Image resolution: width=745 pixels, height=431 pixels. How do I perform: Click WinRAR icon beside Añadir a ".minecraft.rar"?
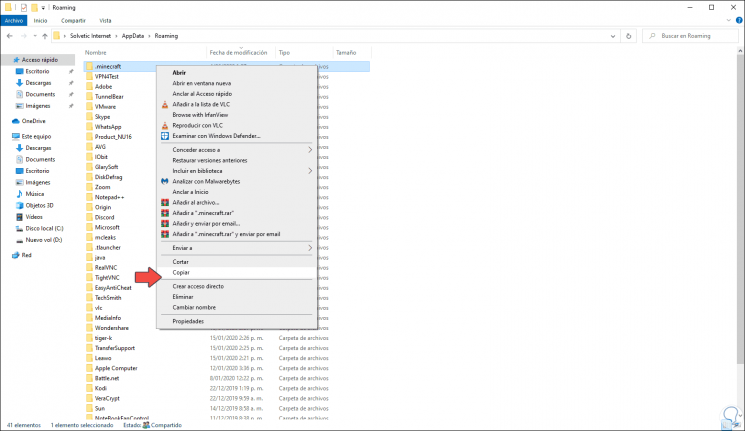(165, 213)
